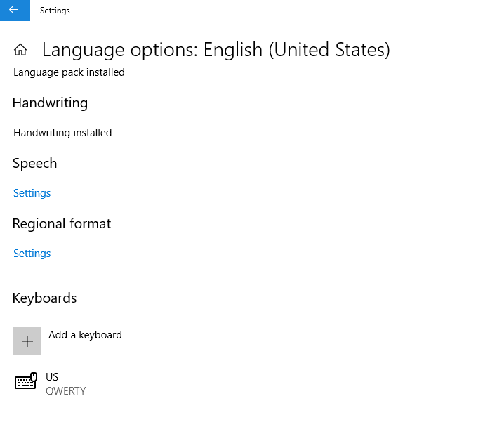The height and width of the screenshot is (441, 504).
Task: Click the Speech section heading
Action: (34, 164)
